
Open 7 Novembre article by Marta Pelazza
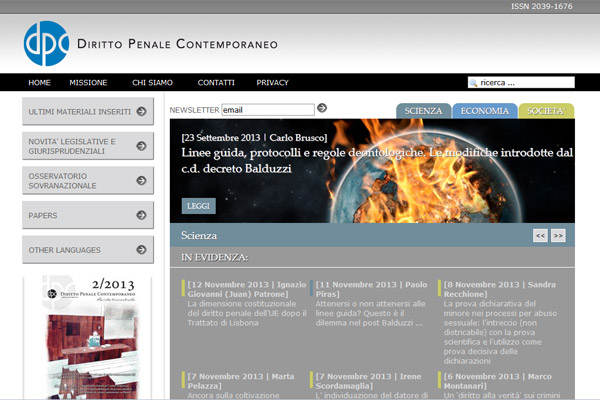pos(241,385)
